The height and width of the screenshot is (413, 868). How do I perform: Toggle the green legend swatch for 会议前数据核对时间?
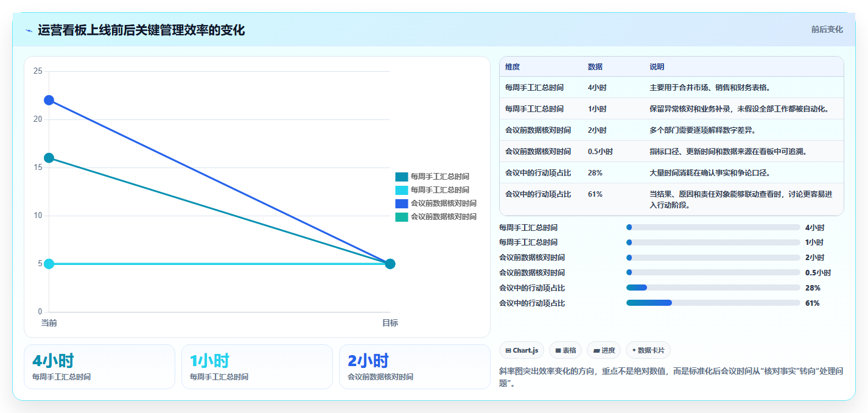click(401, 217)
